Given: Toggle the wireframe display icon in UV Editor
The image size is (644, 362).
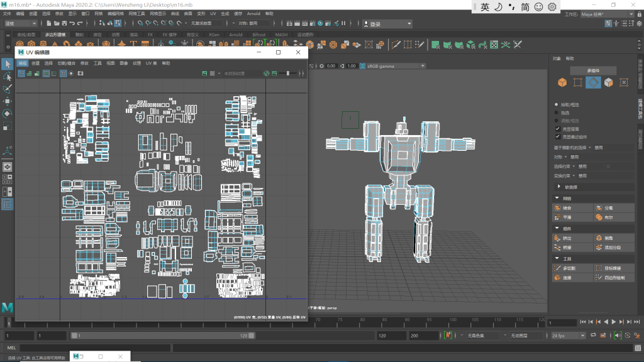Looking at the screenshot, I should click(x=21, y=74).
